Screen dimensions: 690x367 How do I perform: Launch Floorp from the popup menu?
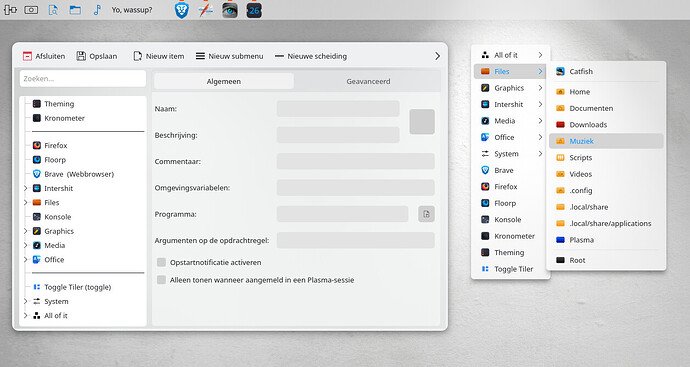(510, 203)
